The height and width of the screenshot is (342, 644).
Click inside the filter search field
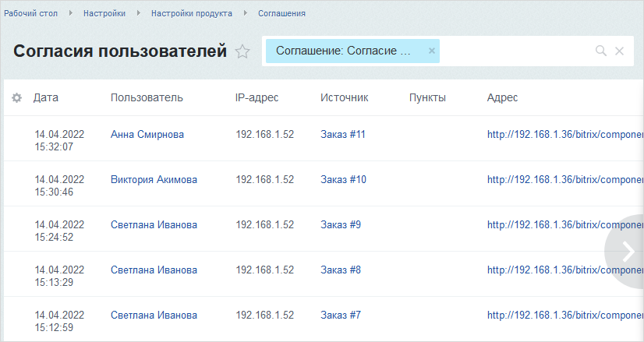pyautogui.click(x=515, y=51)
